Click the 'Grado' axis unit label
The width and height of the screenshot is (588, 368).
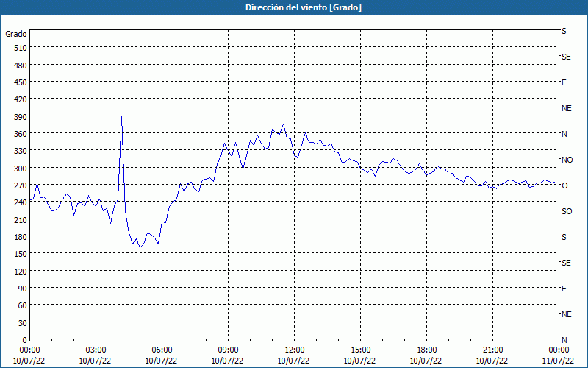[16, 34]
